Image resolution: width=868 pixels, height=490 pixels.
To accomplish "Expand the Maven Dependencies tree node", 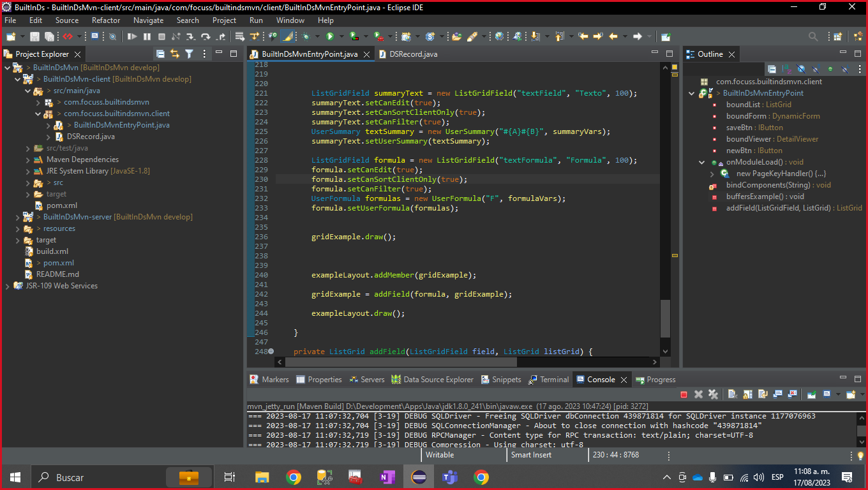I will pos(28,160).
